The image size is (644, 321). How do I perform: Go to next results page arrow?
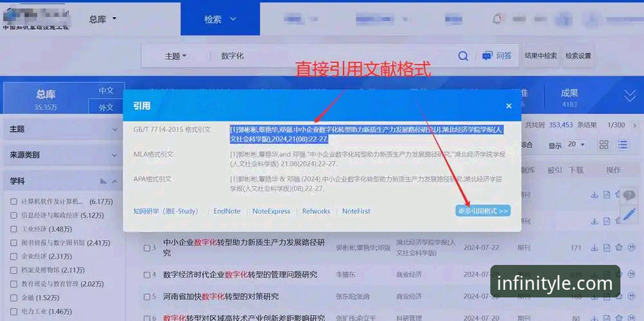(x=635, y=125)
